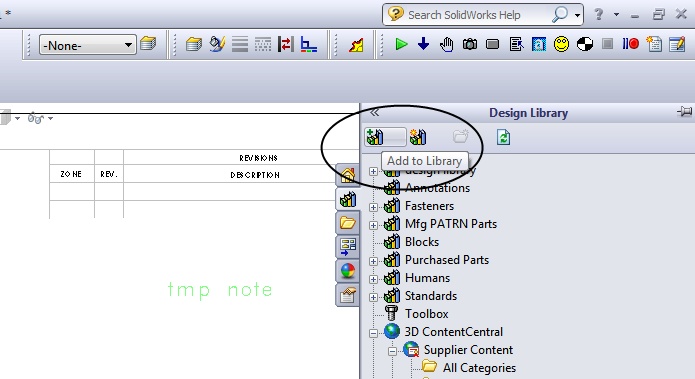Select the green tmp note annotation
The image size is (695, 379).
click(220, 290)
